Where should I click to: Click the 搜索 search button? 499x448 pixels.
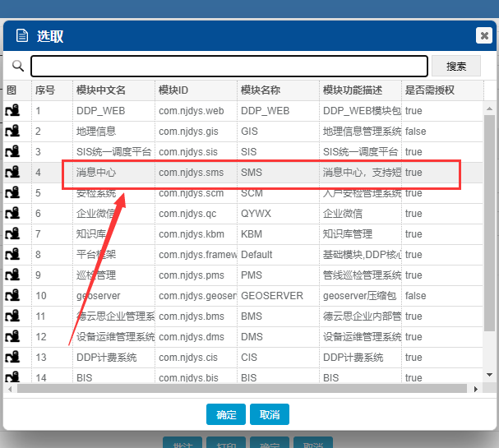pos(456,67)
